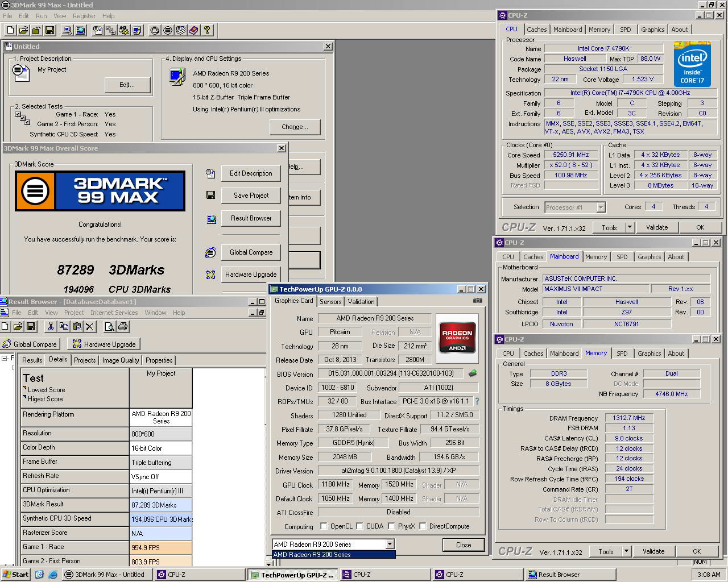Click Project Description icon in 3DMark toolbar
This screenshot has height=582, width=728.
click(97, 30)
